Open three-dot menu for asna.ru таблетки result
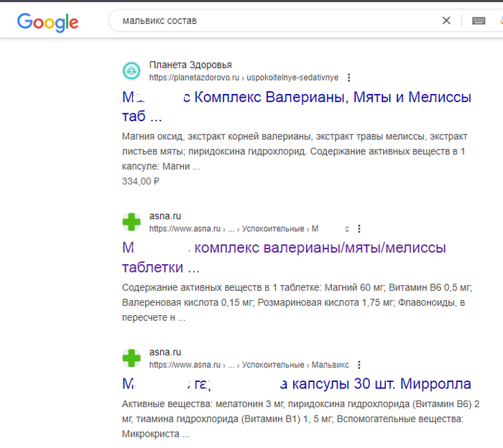This screenshot has width=503, height=448. pos(359,229)
